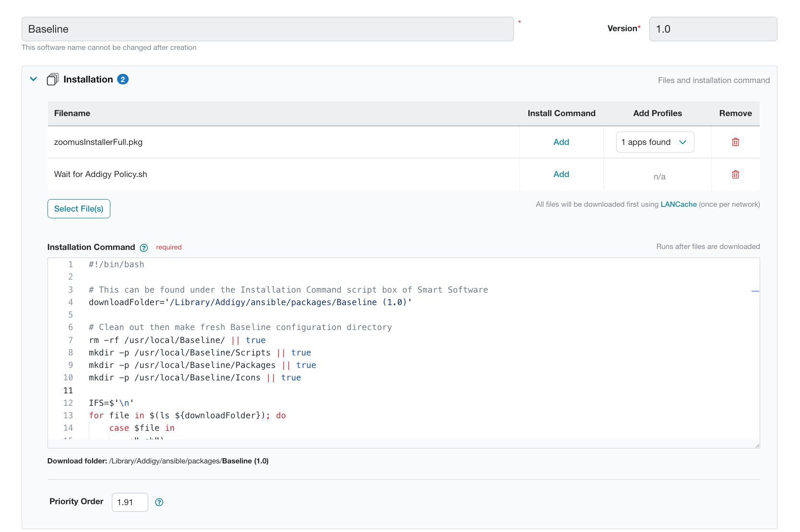This screenshot has width=800, height=532.
Task: Click the 'rm -rf /usr/local/Baseline/' code line
Action: [x=177, y=340]
